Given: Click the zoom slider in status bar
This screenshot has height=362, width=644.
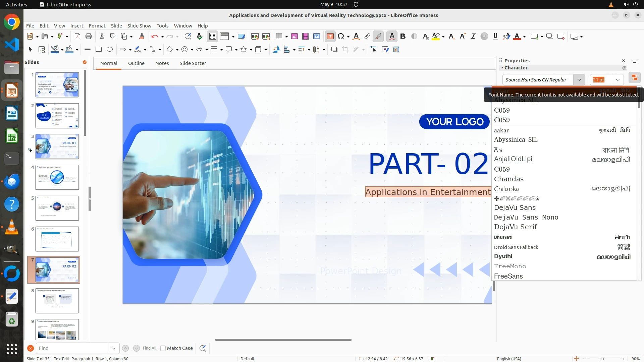Looking at the screenshot, I should 602,359.
